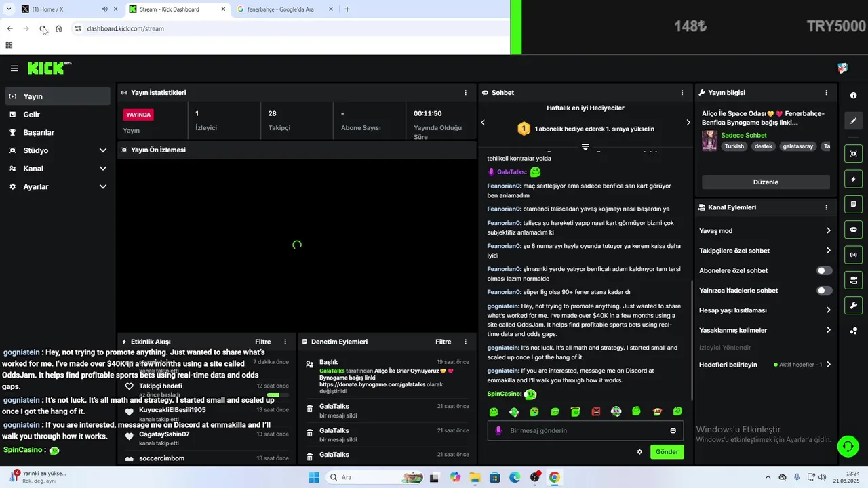
Task: Click the chat scrollbar
Action: click(691, 339)
